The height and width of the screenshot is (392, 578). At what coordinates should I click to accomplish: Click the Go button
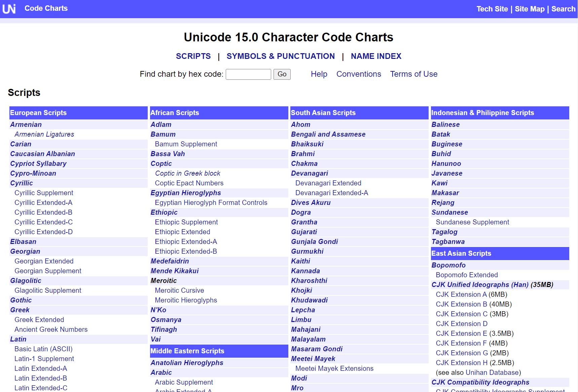click(282, 74)
